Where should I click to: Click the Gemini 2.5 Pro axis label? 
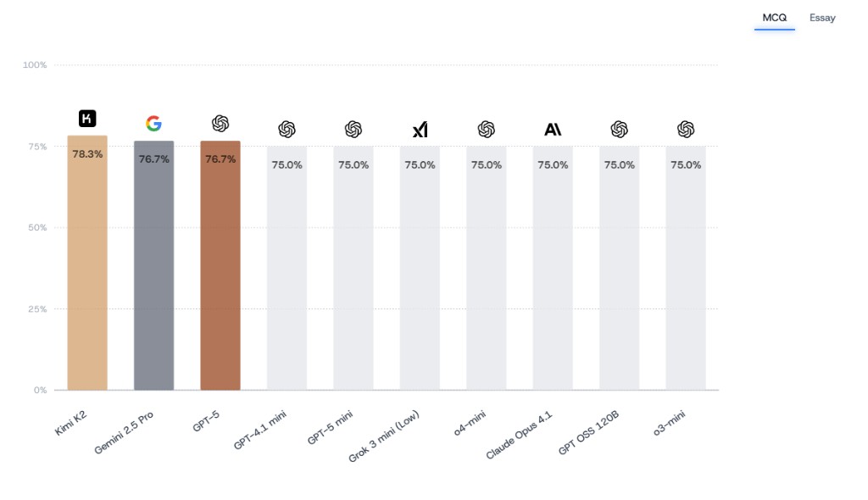tap(125, 432)
